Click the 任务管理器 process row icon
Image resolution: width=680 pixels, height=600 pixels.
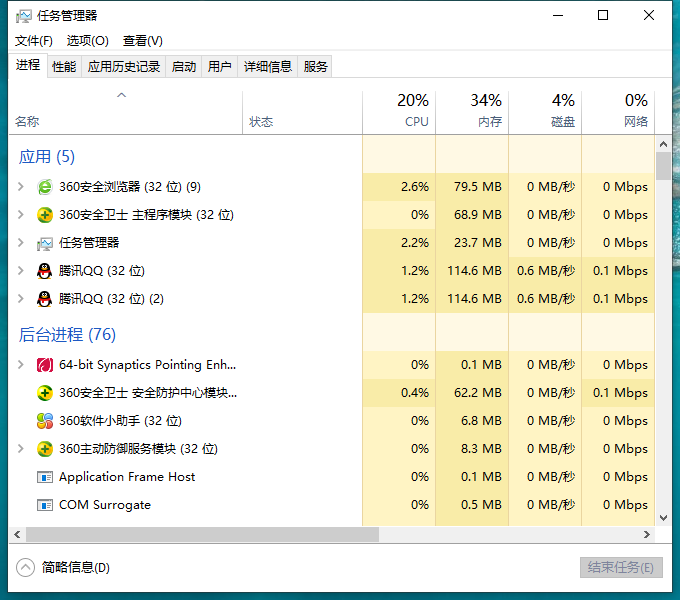coord(45,243)
